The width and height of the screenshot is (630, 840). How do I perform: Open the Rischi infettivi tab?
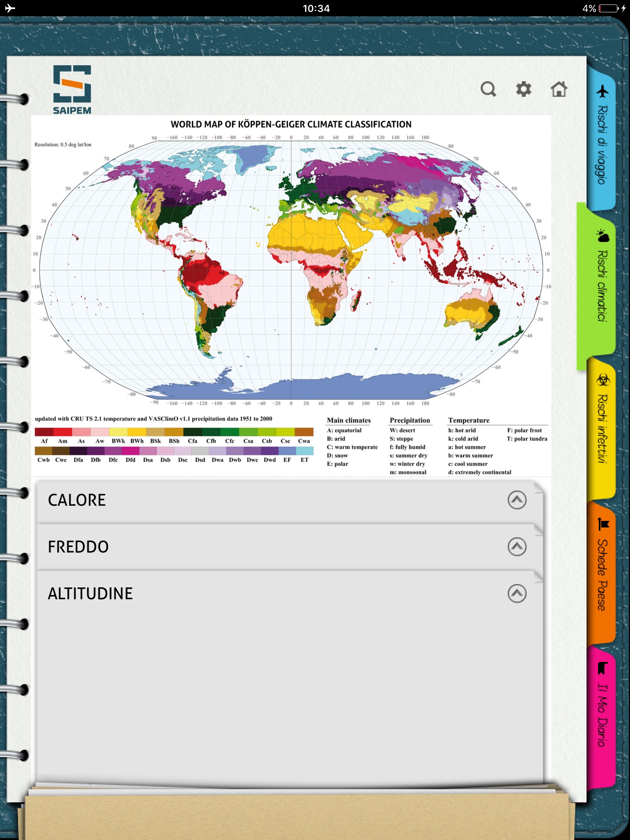[602, 429]
